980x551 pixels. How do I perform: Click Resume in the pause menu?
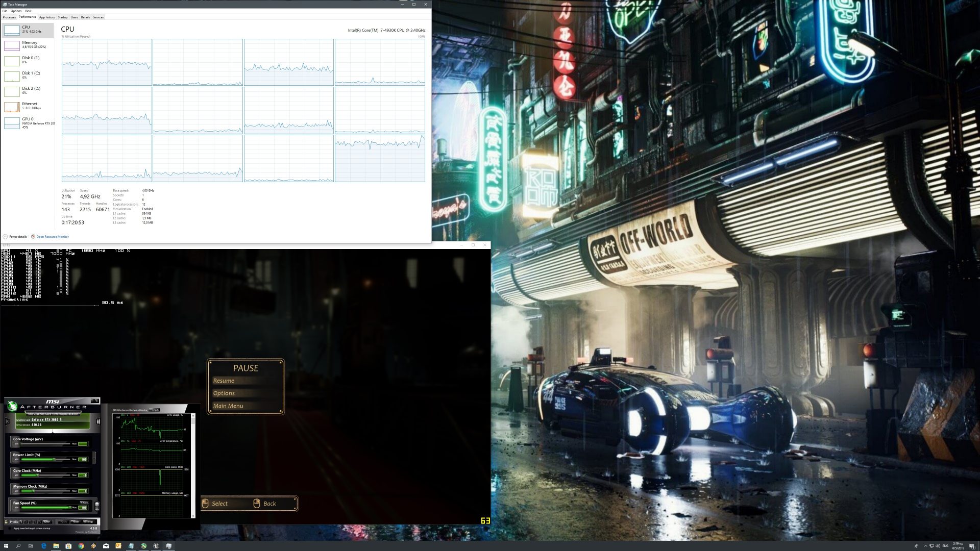coord(224,381)
